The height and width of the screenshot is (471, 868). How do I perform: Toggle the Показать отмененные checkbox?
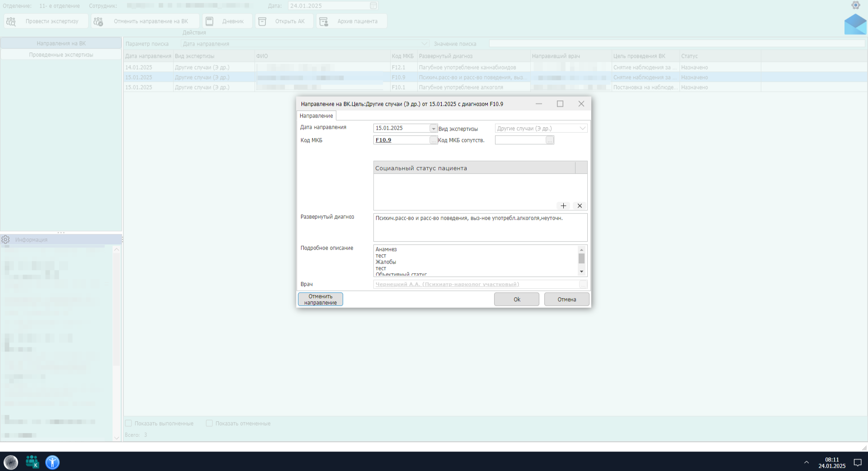point(209,423)
